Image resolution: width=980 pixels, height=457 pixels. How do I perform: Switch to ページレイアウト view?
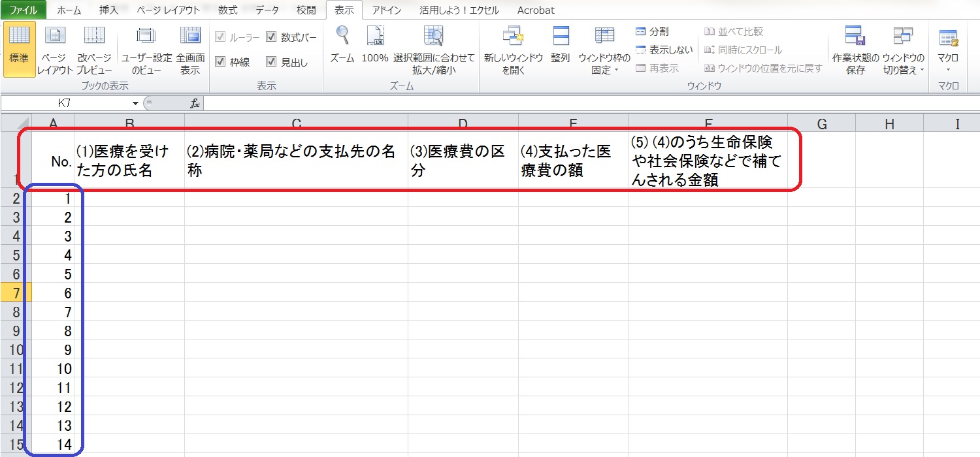click(55, 37)
